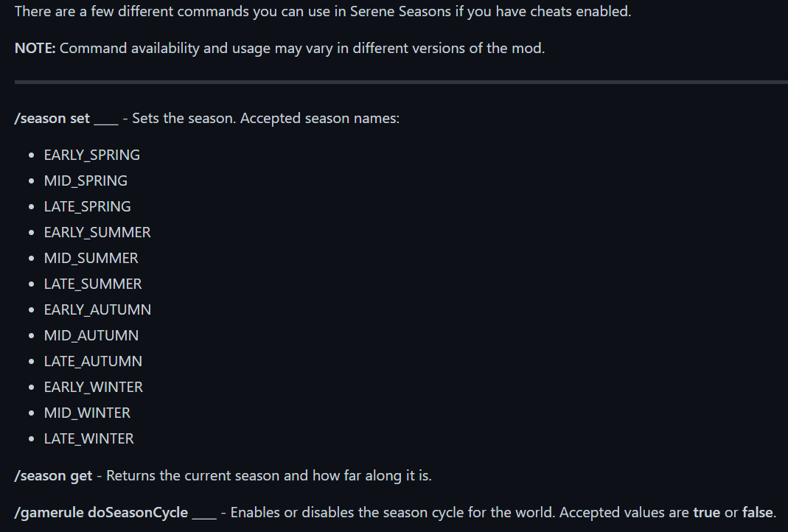Click the MID_SUMMER list item

(x=91, y=258)
